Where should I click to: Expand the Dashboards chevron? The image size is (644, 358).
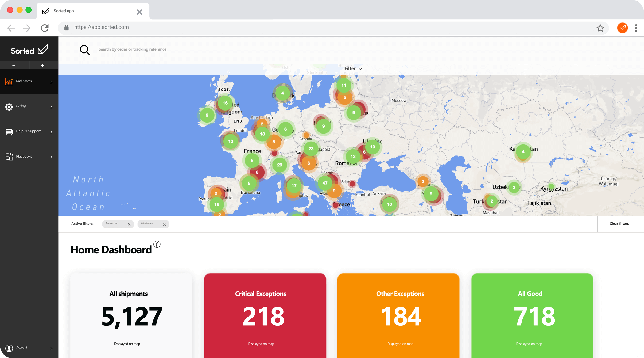tap(51, 82)
